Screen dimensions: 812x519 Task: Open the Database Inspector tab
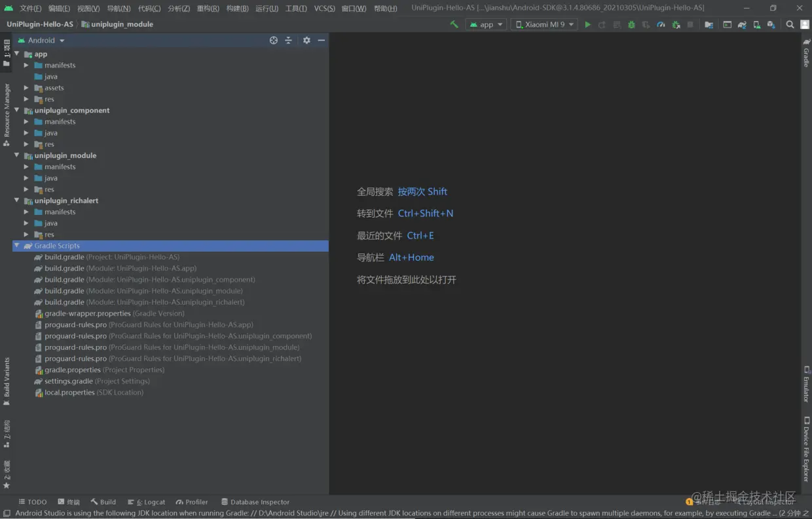pos(255,502)
